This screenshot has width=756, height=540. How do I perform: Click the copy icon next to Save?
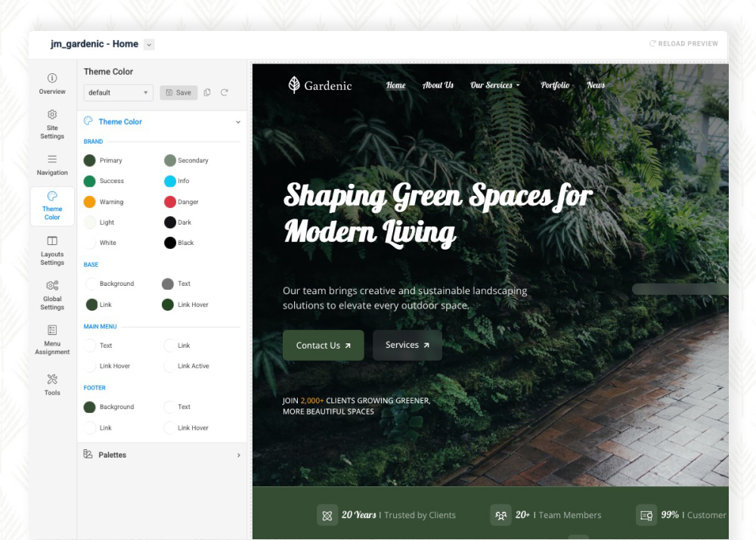[x=207, y=92]
